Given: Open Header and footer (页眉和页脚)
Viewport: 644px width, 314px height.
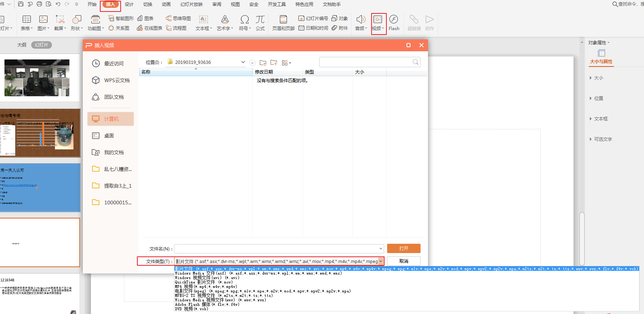Looking at the screenshot, I should click(x=283, y=23).
